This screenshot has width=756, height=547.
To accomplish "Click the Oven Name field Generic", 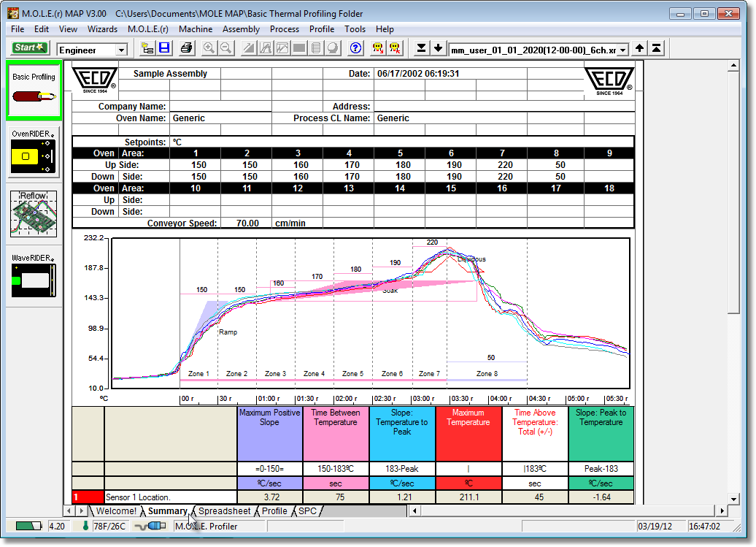I will point(220,118).
